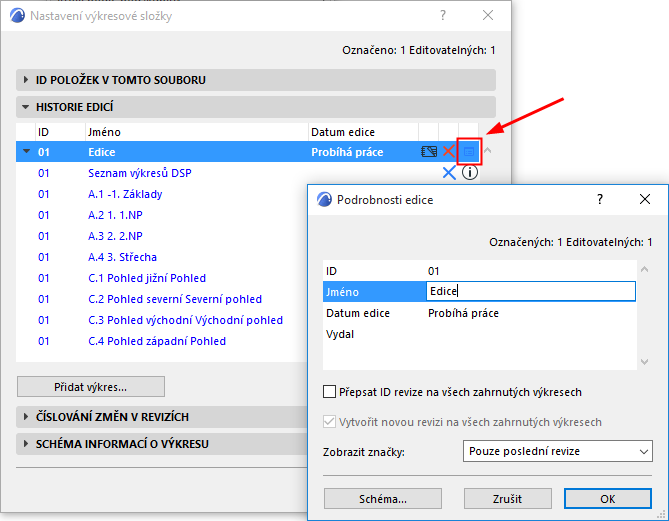669x521 pixels.
Task: Click the Datum edice column header
Action: click(363, 132)
